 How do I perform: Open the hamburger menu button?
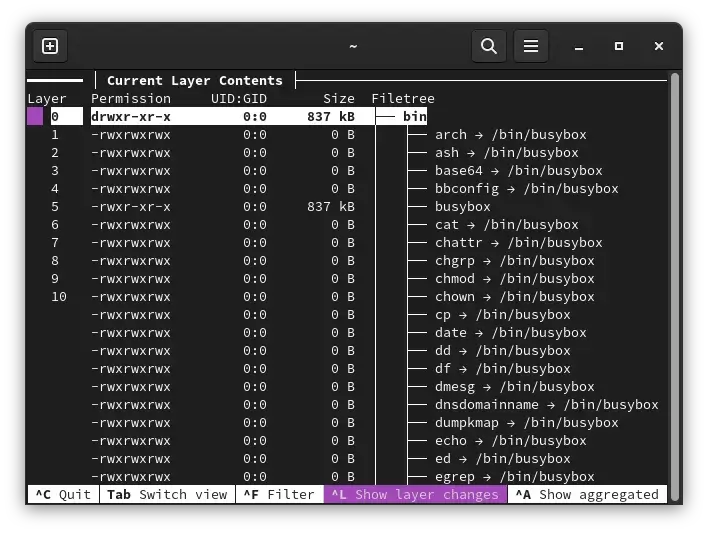click(531, 46)
